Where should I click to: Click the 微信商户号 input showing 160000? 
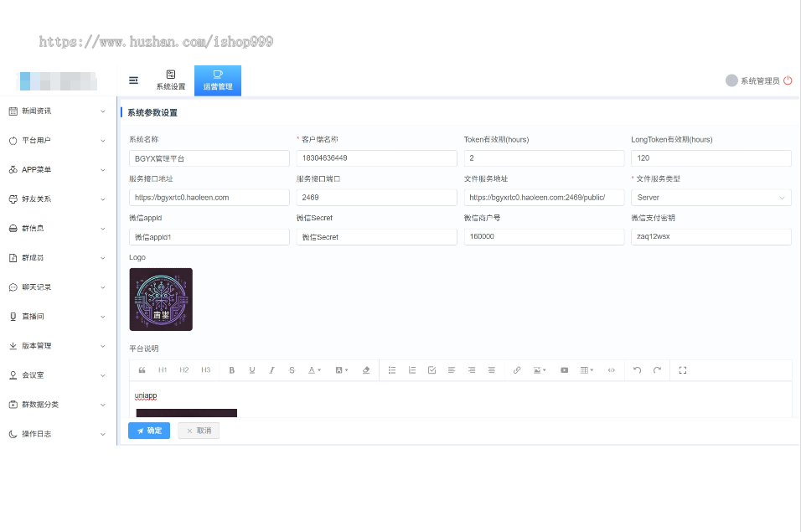[x=544, y=237]
